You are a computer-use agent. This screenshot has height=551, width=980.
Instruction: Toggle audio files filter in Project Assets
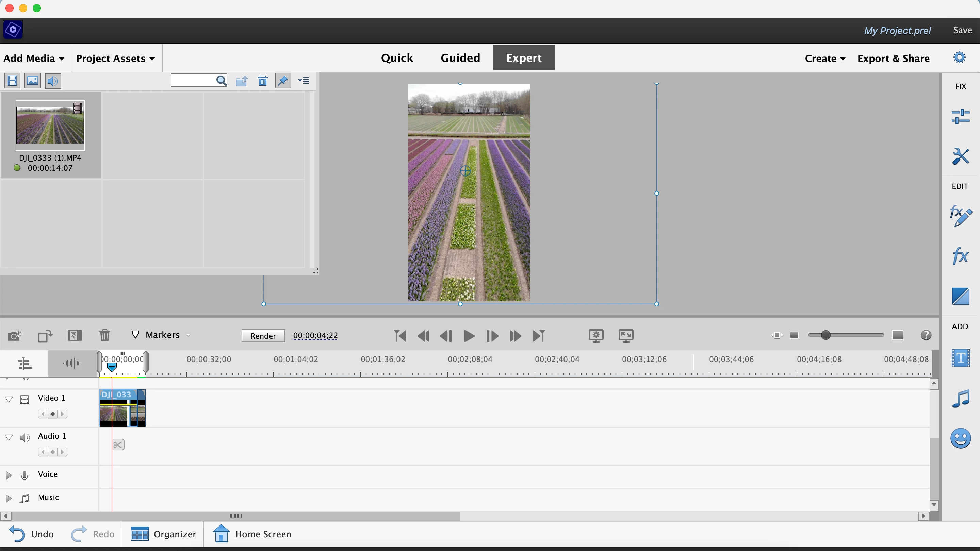[x=53, y=81]
